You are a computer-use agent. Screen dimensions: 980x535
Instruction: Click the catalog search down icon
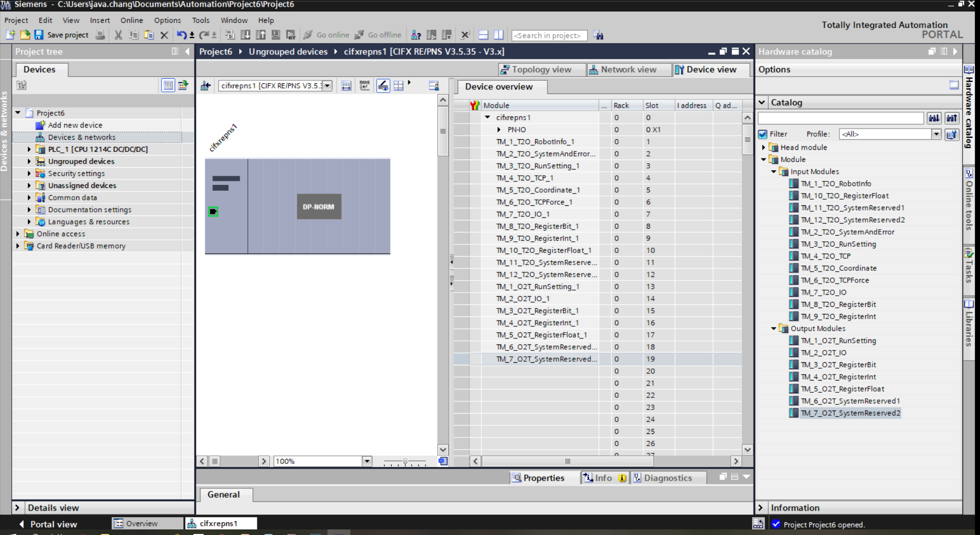click(x=934, y=118)
